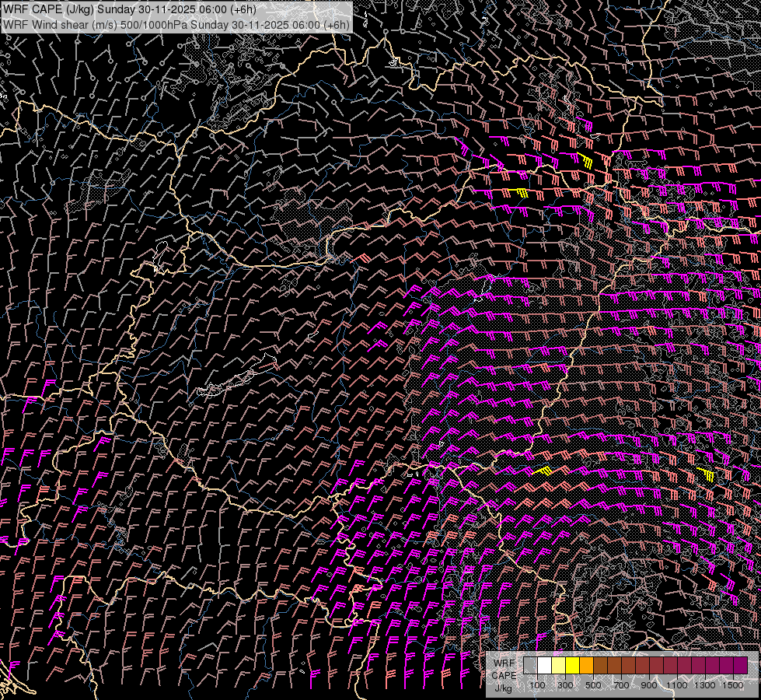Click the 300 value on the legend scale
The height and width of the screenshot is (700, 761).
(565, 685)
